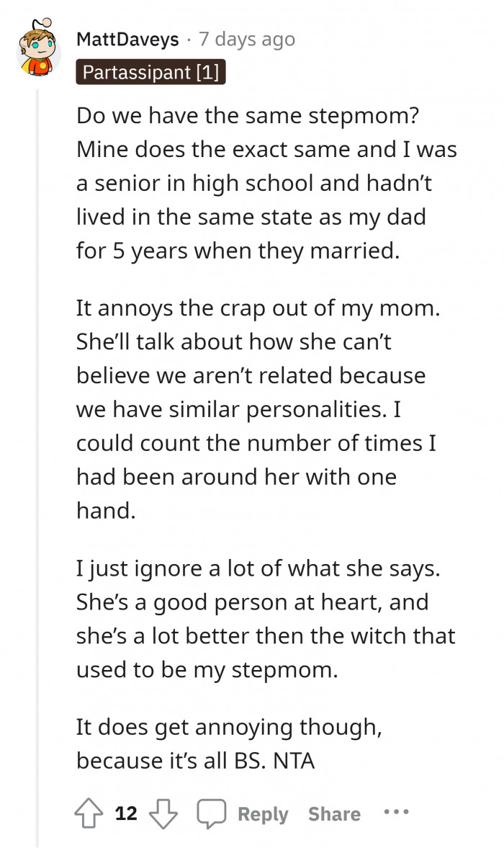
Task: Click the Reply link
Action: (x=262, y=813)
